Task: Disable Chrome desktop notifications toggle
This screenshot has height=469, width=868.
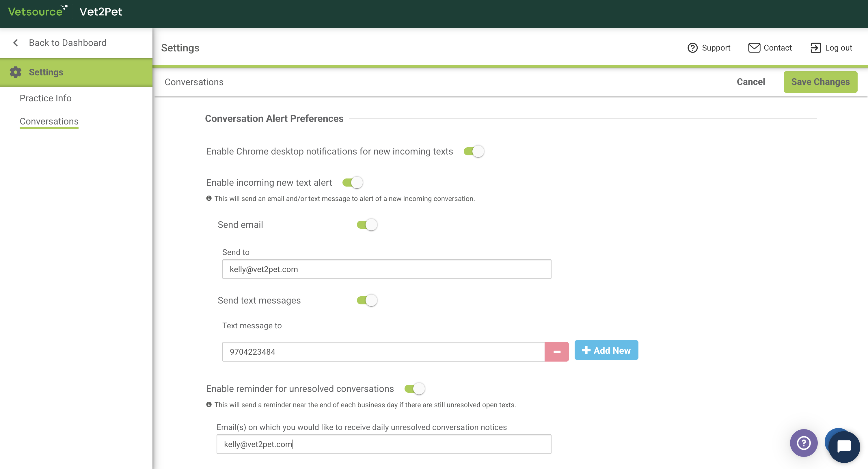Action: tap(474, 151)
